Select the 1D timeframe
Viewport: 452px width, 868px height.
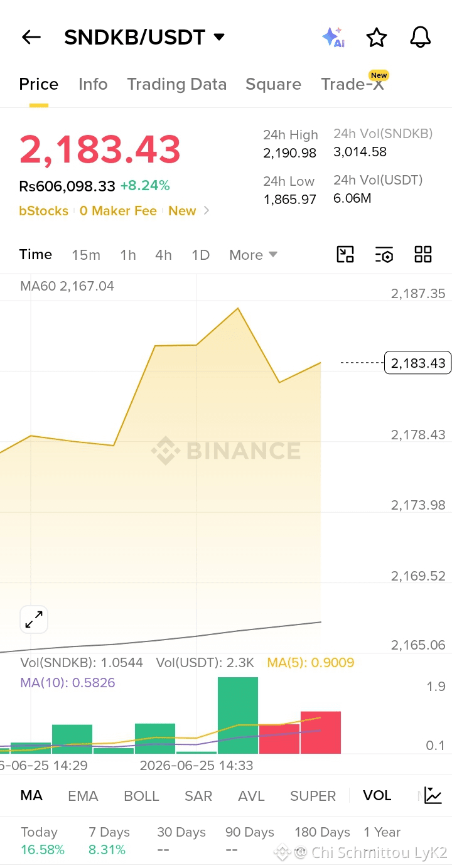point(200,255)
